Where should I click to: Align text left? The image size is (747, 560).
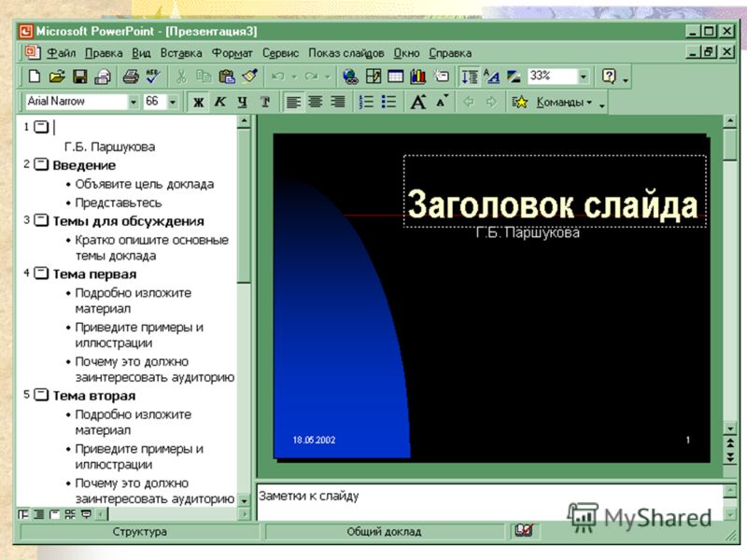[x=293, y=102]
